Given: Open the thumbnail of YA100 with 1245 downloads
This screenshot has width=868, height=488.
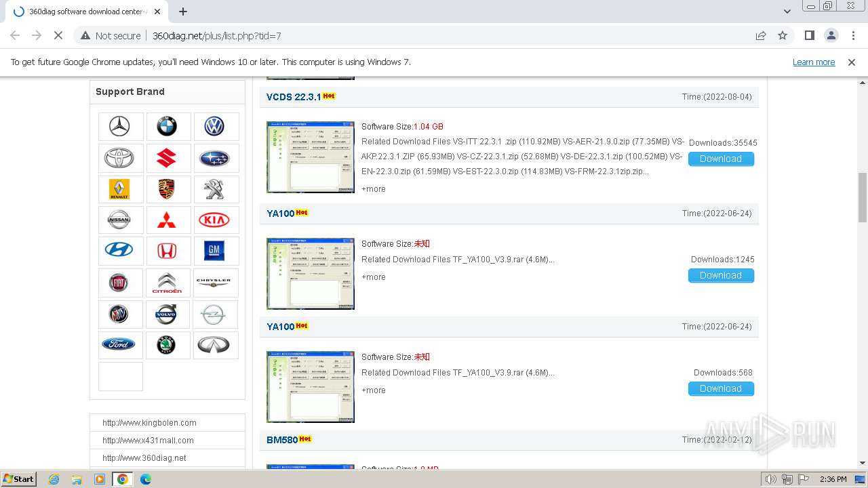Looking at the screenshot, I should pyautogui.click(x=311, y=274).
